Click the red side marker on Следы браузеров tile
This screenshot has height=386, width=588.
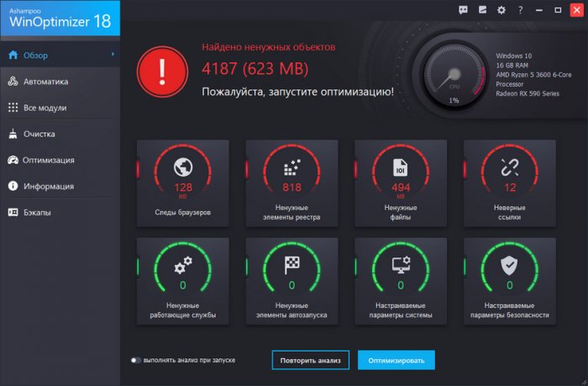(x=138, y=170)
